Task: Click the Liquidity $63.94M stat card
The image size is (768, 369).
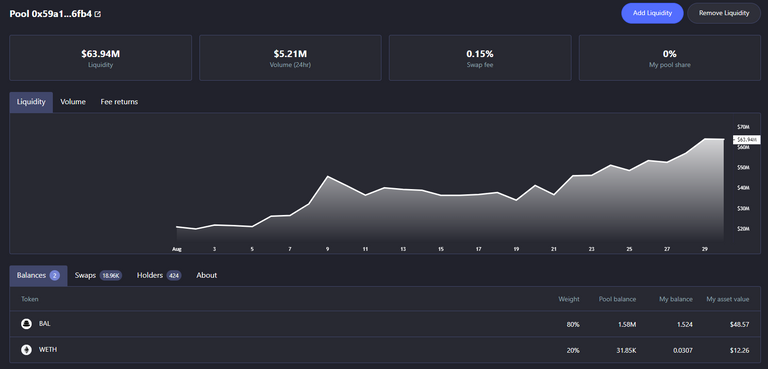Action: click(100, 58)
